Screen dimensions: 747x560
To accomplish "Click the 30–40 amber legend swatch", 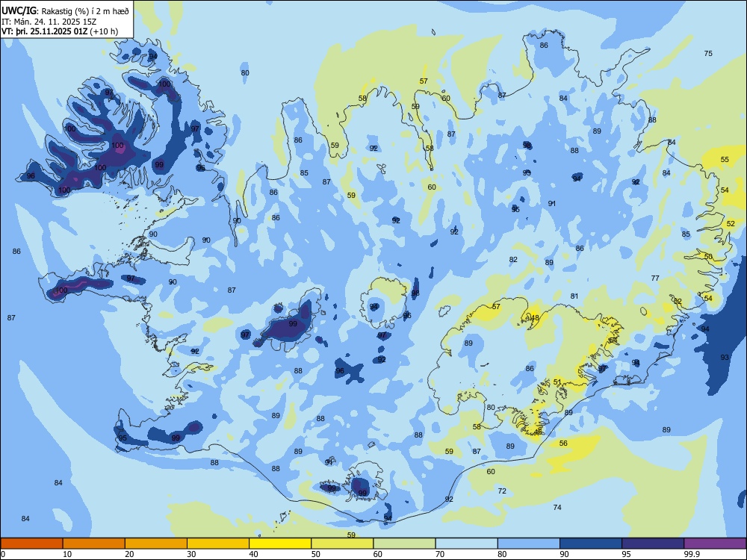I will [x=218, y=544].
